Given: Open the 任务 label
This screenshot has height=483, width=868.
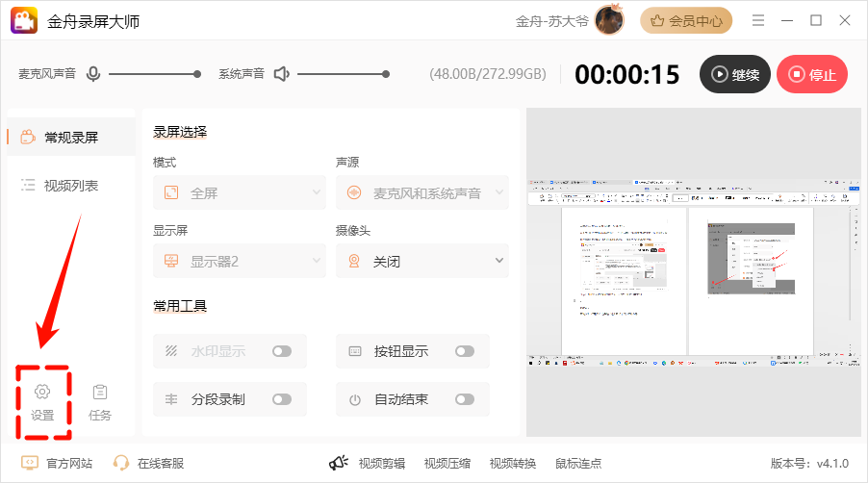Looking at the screenshot, I should (100, 416).
